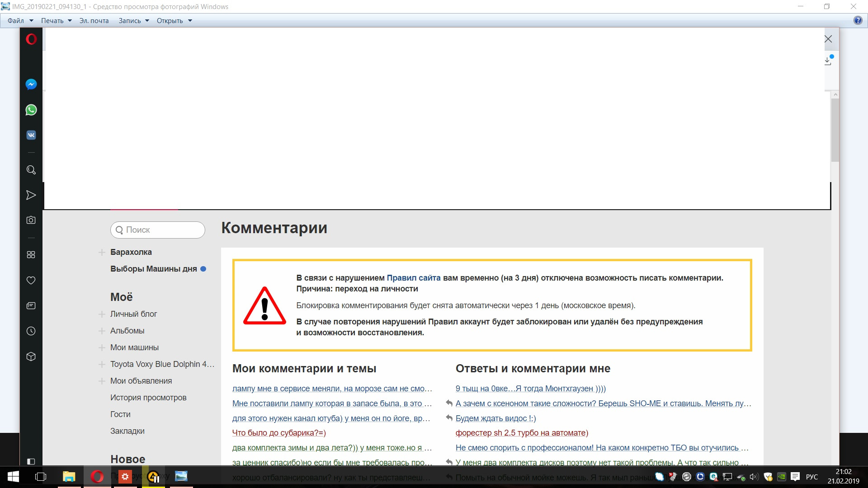Click the Поиск search field
Image resolution: width=868 pixels, height=488 pixels.
tap(158, 230)
